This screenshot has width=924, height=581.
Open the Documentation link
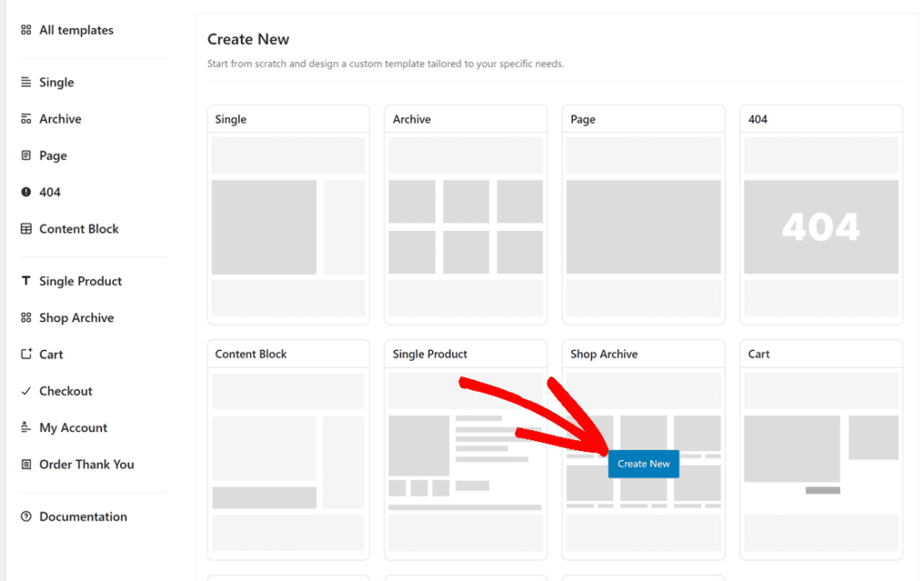click(x=83, y=516)
